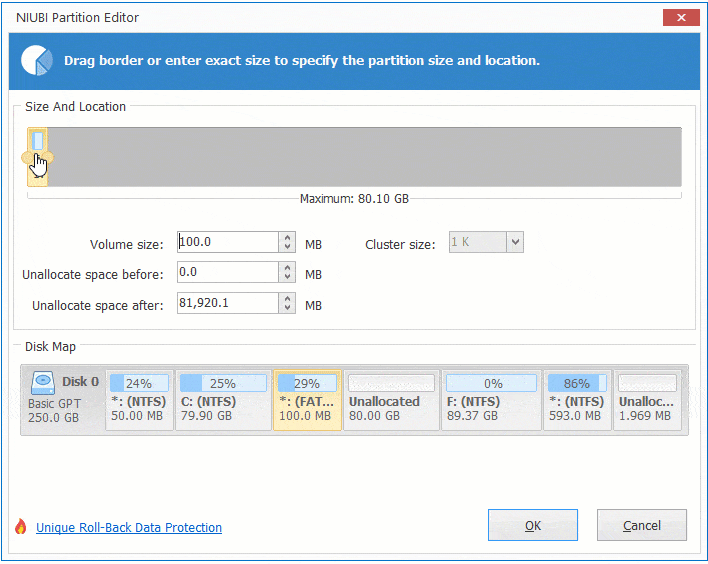Viewport: 708px width, 564px height.
Task: Adjust Unallocate space before stepper arrows
Action: tap(288, 273)
